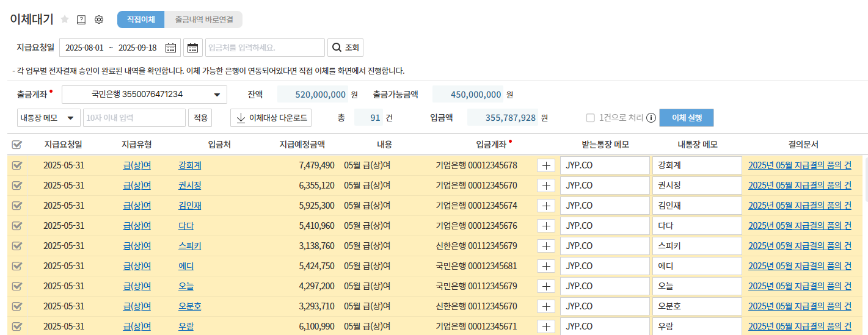Click the 조회 search button
This screenshot has height=335, width=868.
(x=346, y=48)
